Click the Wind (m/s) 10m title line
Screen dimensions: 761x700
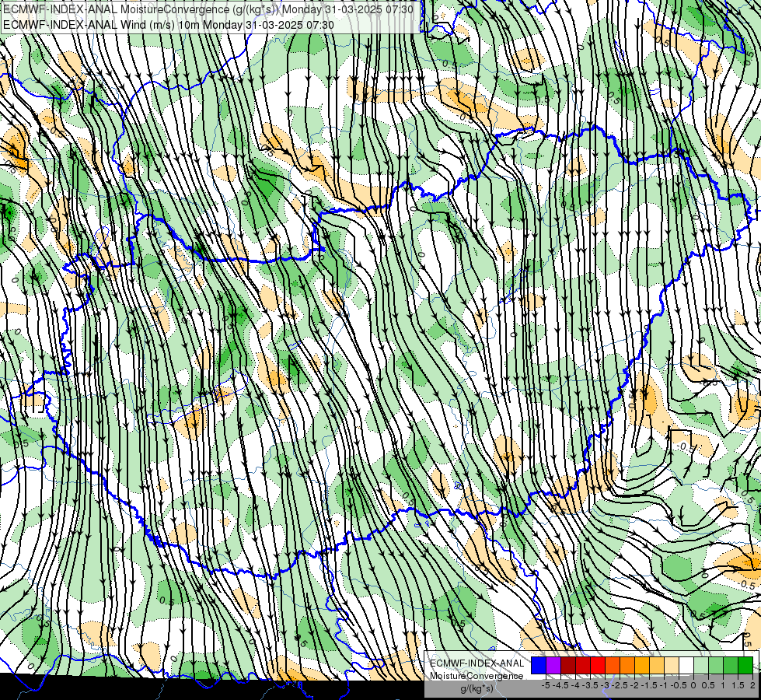point(169,25)
